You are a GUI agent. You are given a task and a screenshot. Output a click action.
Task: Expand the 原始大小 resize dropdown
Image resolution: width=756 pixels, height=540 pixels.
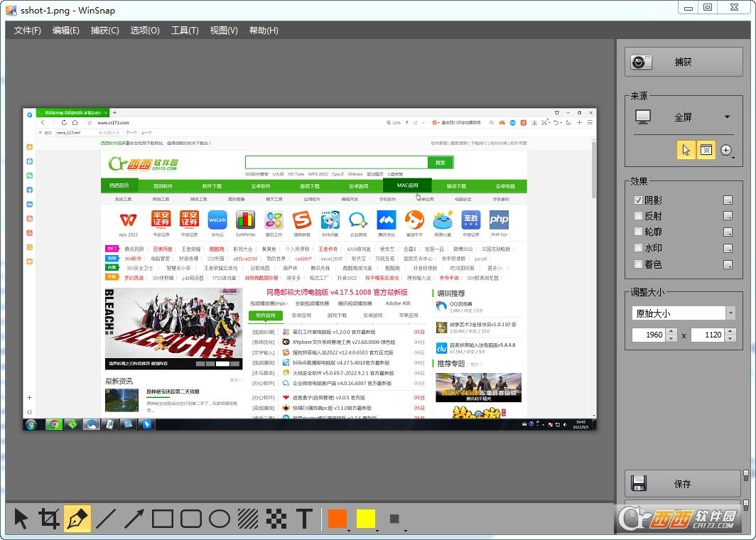pyautogui.click(x=731, y=313)
